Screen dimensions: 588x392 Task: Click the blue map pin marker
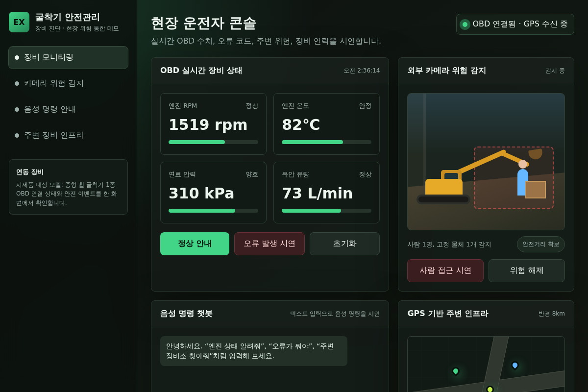coord(515,365)
